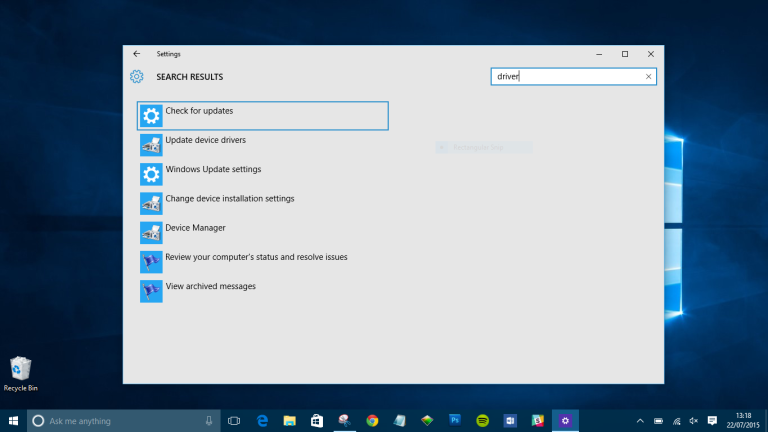Go back using the Settings back arrow
Viewport: 768px width, 432px height.
(137, 54)
